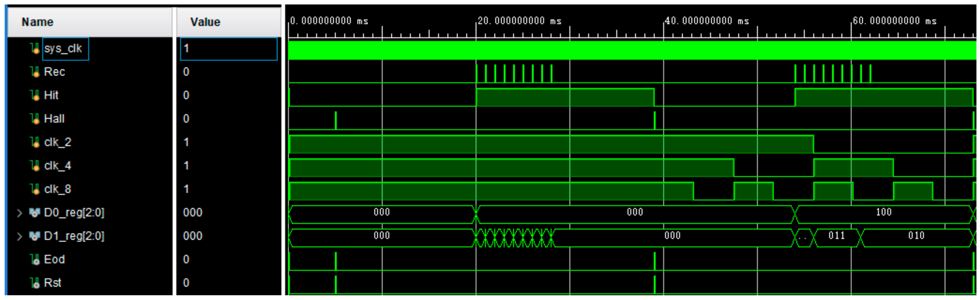Select the Hit signal name
Screen dimensions: 980x300
(51, 96)
